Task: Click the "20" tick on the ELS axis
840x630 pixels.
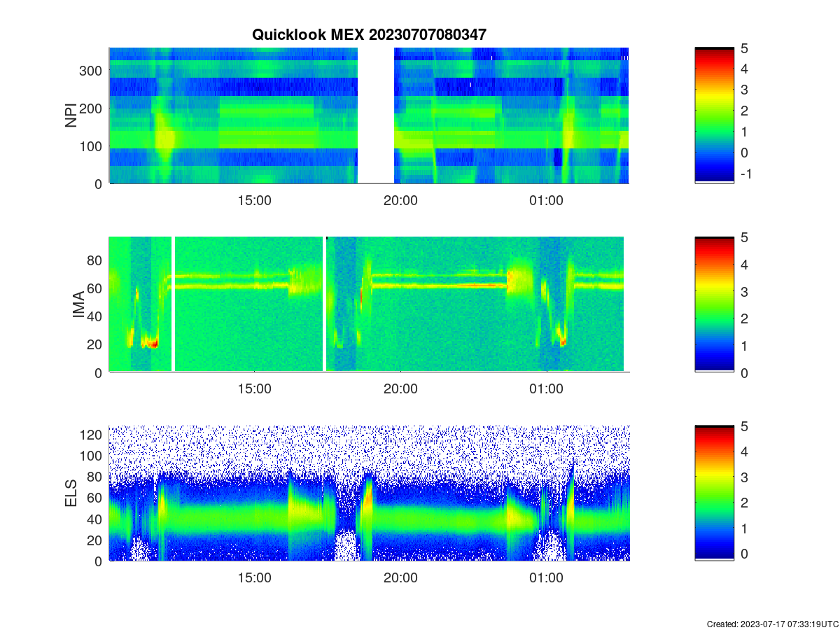Action: (x=96, y=540)
